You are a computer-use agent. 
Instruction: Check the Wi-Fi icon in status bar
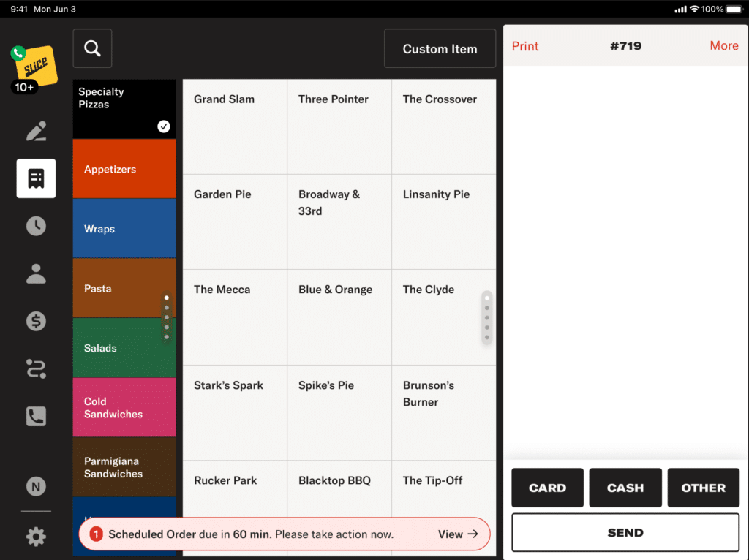[x=695, y=9]
